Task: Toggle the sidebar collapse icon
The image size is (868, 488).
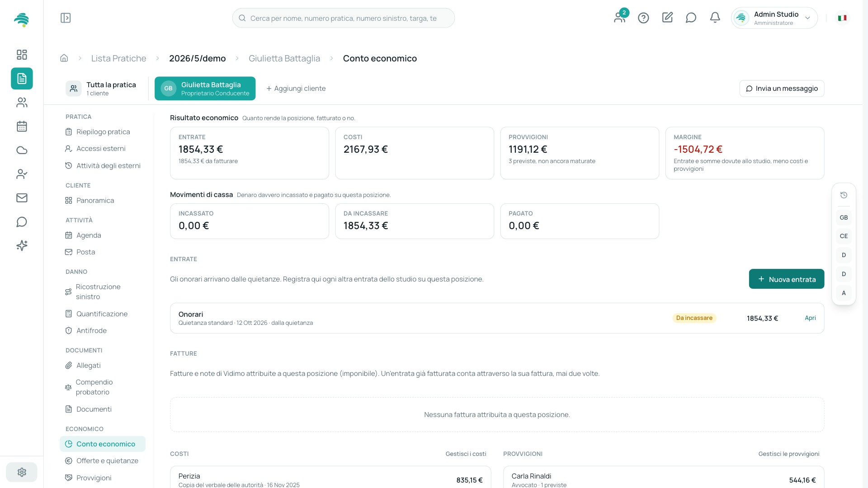Action: point(66,18)
